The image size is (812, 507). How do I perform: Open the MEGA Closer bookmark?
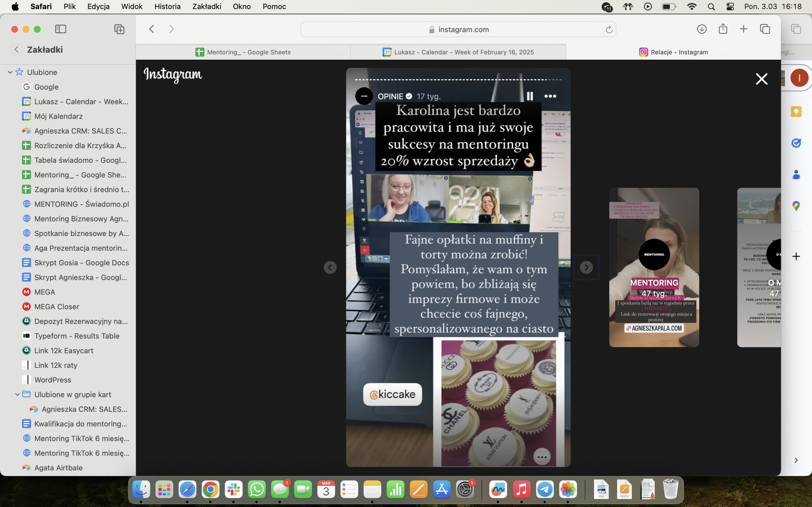tap(57, 306)
